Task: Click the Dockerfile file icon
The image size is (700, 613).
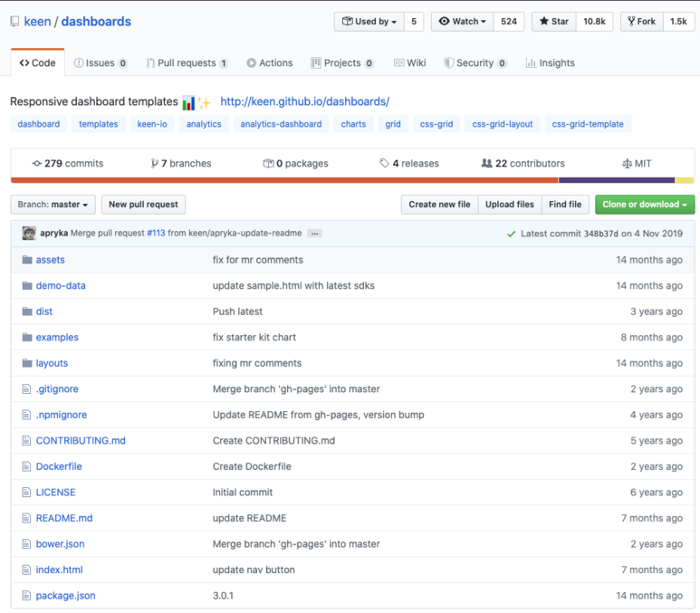Action: point(27,467)
